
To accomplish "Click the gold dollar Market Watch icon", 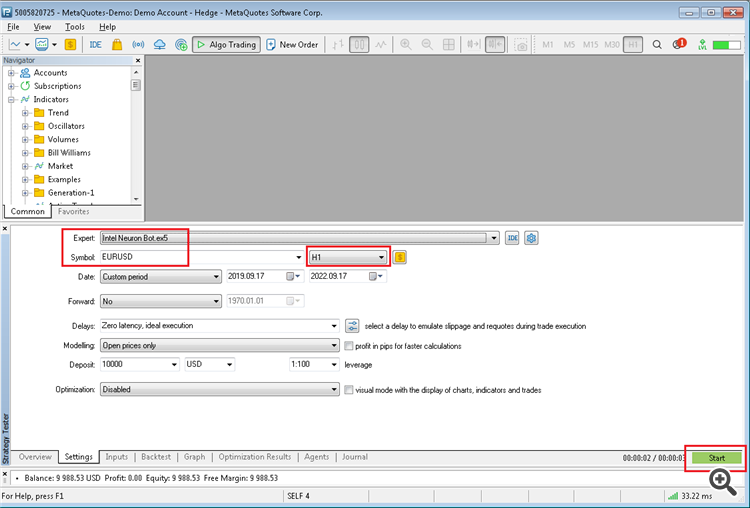I will [x=70, y=44].
